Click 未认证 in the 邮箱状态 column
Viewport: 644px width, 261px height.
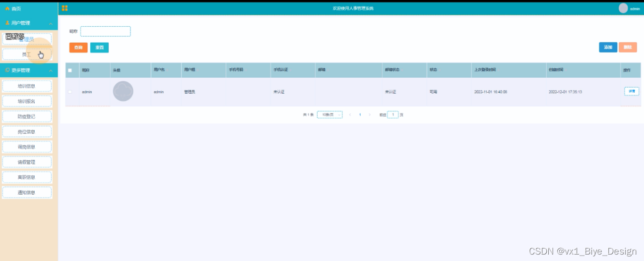[390, 92]
